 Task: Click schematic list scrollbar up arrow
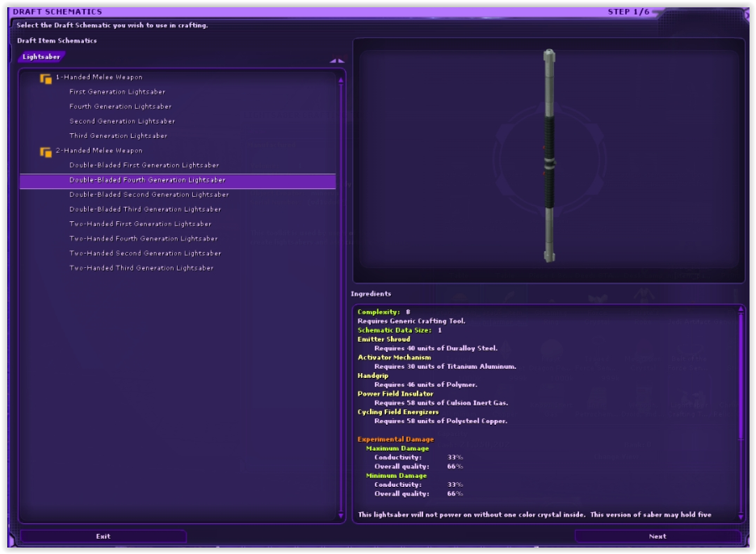(341, 80)
